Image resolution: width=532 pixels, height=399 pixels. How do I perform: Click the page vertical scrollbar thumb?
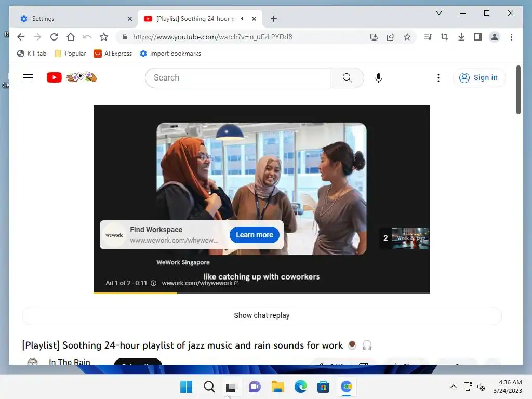(x=518, y=90)
